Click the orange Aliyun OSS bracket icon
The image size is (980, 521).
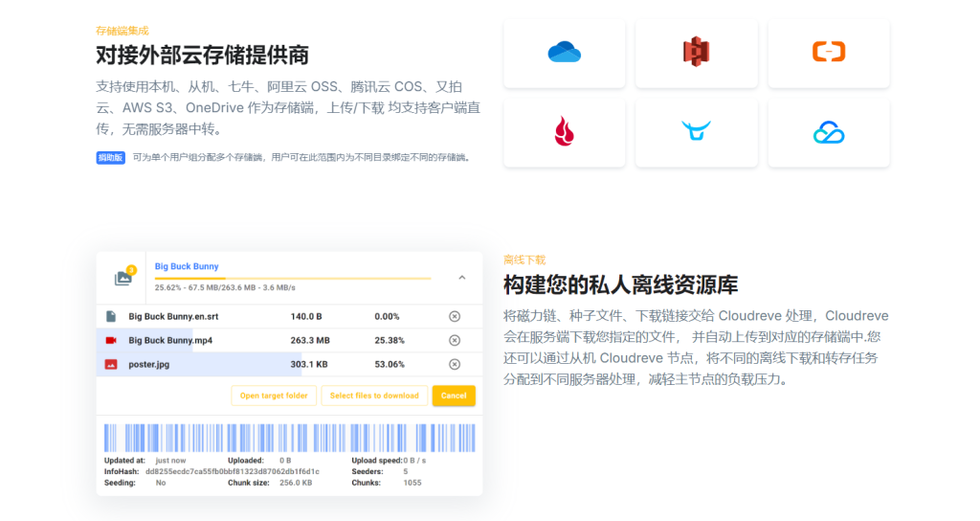coord(828,53)
